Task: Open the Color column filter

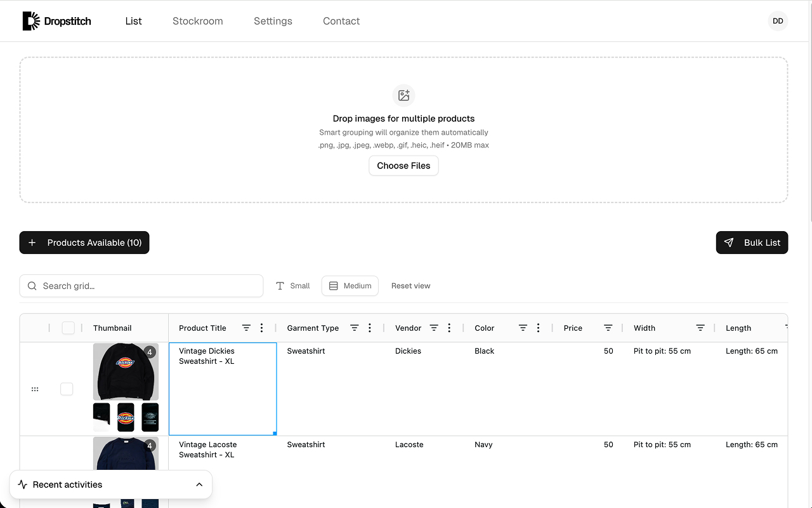Action: pos(523,328)
